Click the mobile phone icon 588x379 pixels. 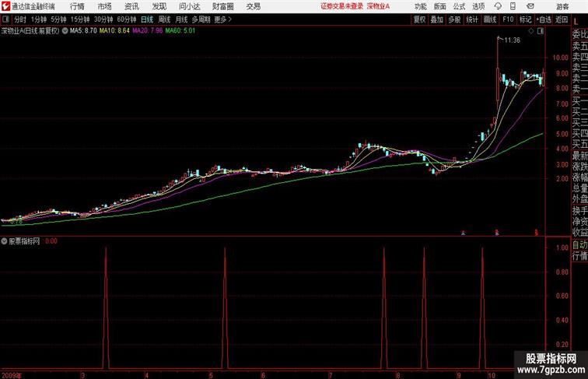click(x=513, y=6)
